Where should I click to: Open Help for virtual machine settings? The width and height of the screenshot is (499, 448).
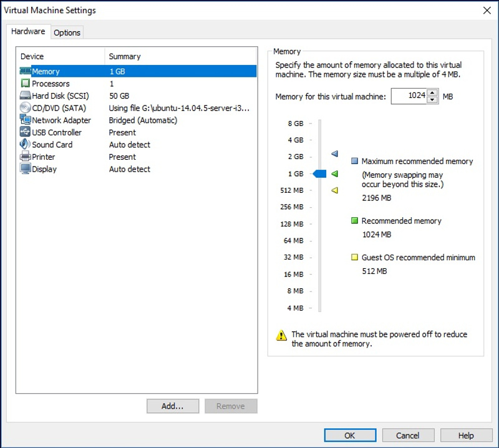(x=466, y=436)
